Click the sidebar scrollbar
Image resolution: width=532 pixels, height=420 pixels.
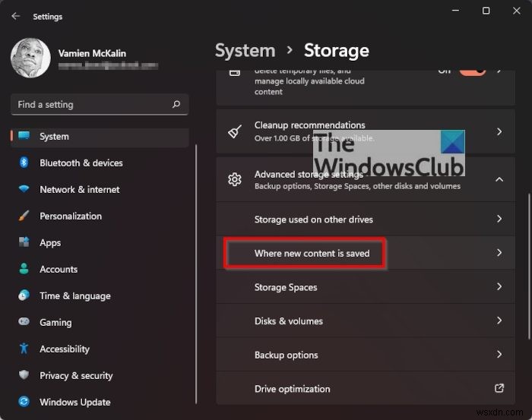[196, 274]
